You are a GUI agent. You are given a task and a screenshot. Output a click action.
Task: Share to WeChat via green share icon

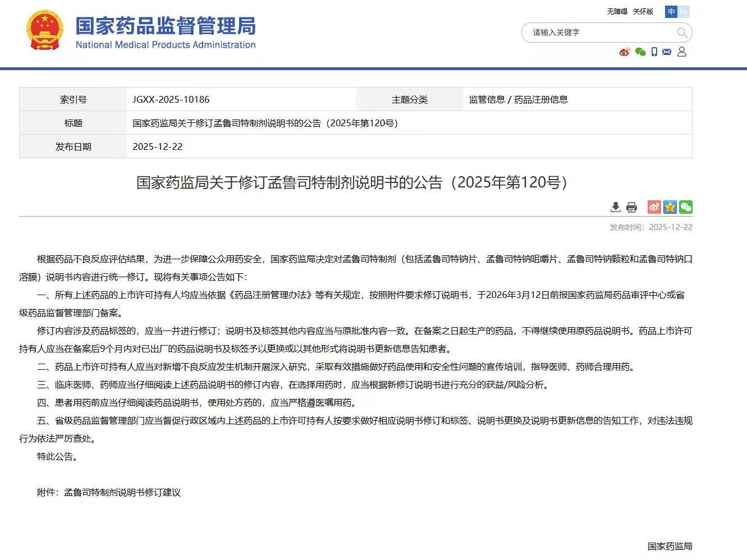pyautogui.click(x=685, y=207)
